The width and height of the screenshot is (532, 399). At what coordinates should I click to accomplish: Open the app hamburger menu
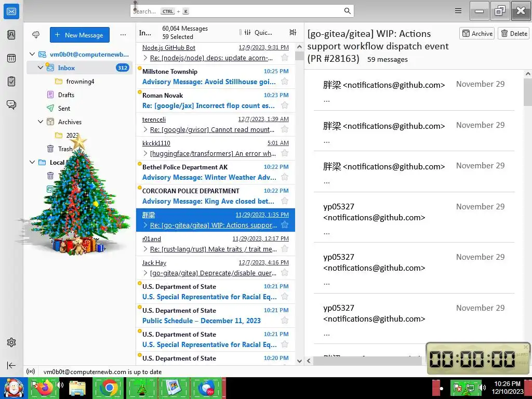(x=458, y=11)
